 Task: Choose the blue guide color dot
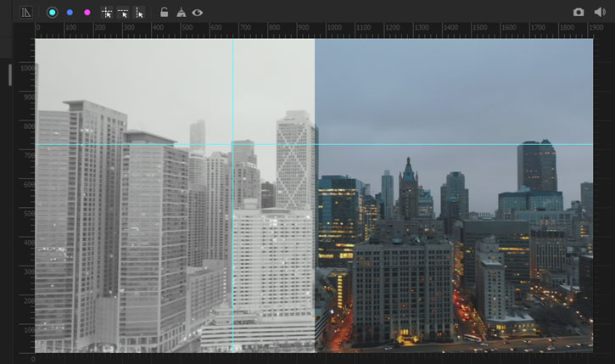(x=70, y=13)
